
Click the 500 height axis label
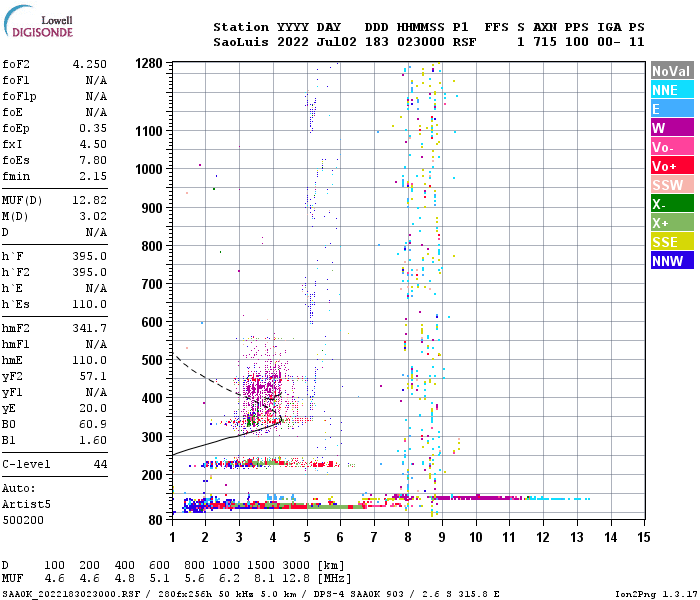[x=152, y=360]
